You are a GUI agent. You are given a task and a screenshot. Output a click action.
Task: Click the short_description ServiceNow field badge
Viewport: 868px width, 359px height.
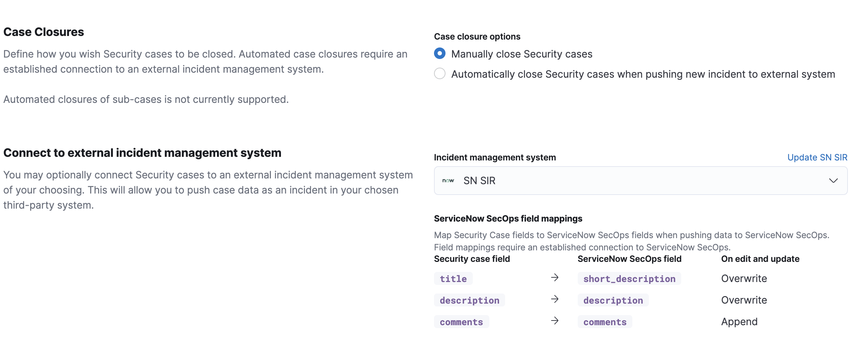[x=629, y=279]
